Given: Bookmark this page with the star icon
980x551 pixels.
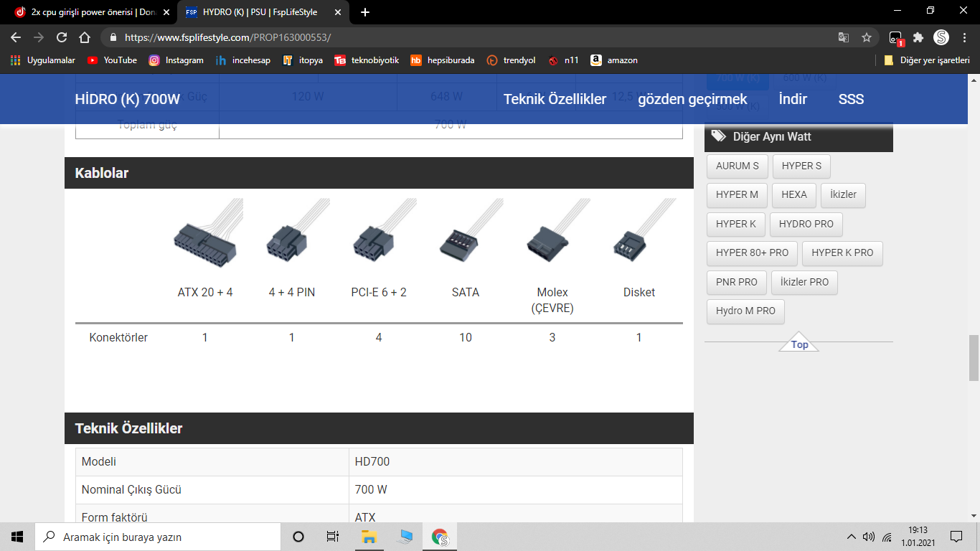Looking at the screenshot, I should (x=867, y=37).
